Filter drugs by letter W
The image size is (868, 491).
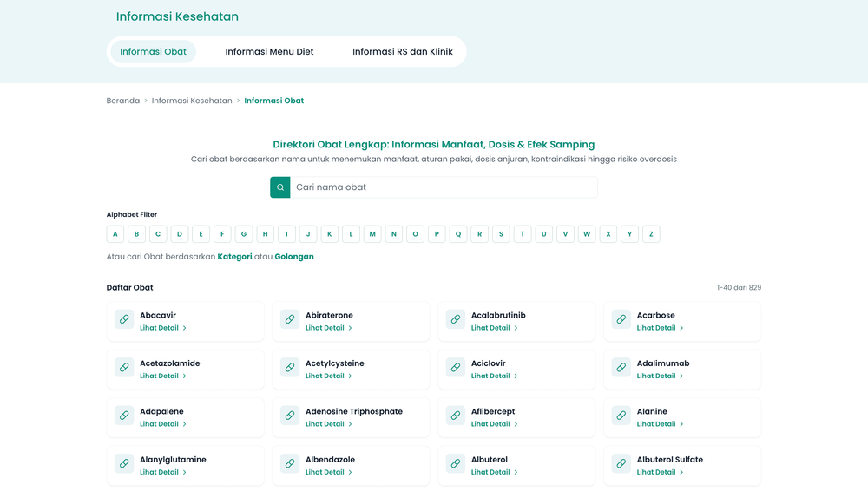(x=587, y=234)
